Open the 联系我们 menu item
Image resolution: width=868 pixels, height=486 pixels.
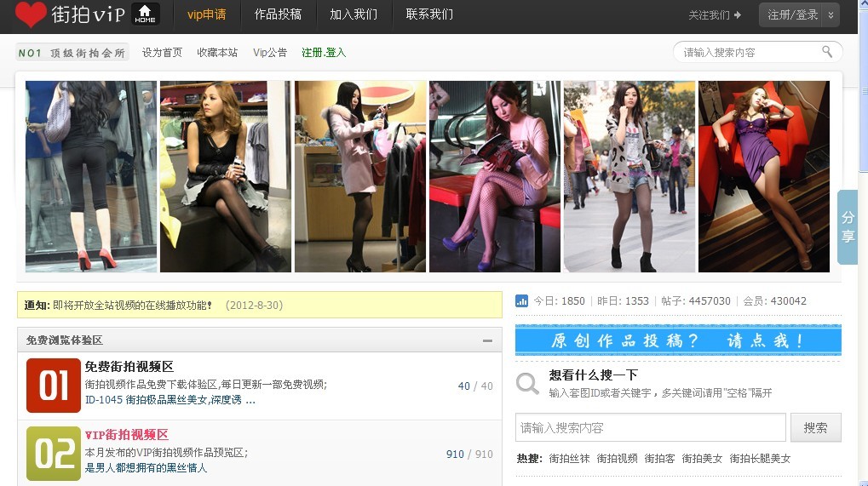429,14
